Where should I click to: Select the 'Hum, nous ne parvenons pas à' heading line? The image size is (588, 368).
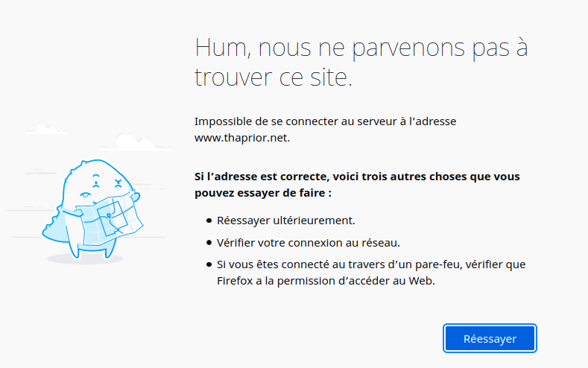click(x=361, y=48)
